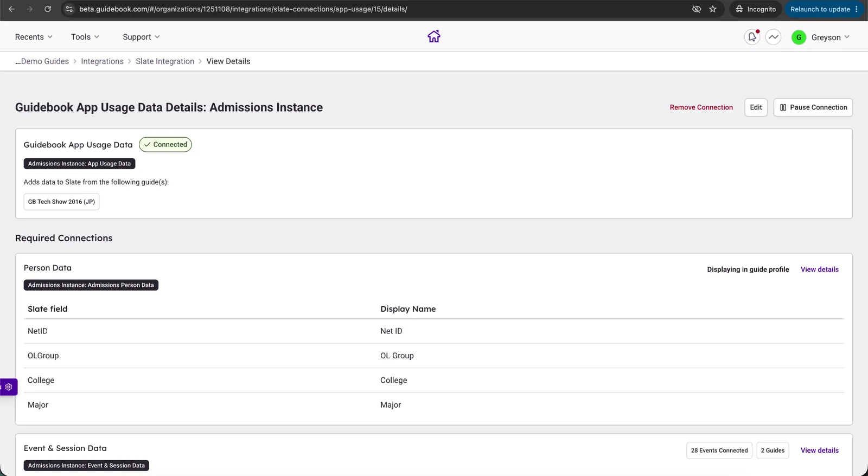Open the Support dropdown
The image size is (868, 476).
[x=141, y=37]
